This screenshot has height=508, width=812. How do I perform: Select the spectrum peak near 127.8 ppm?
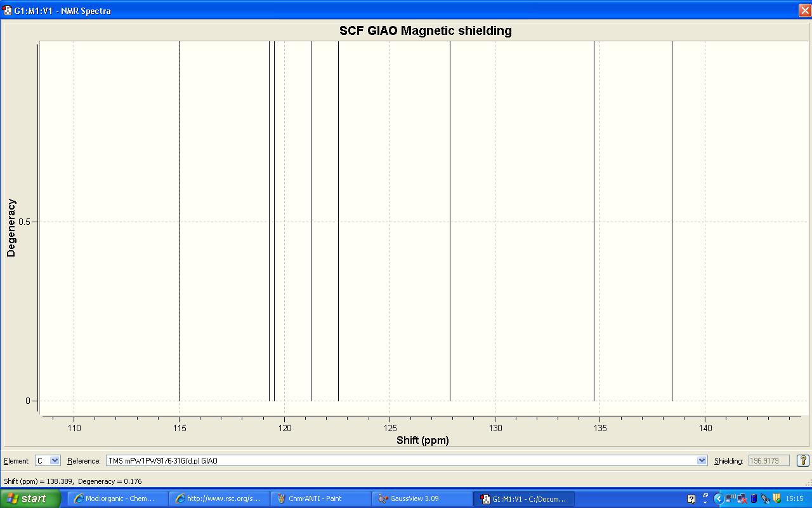pos(450,221)
